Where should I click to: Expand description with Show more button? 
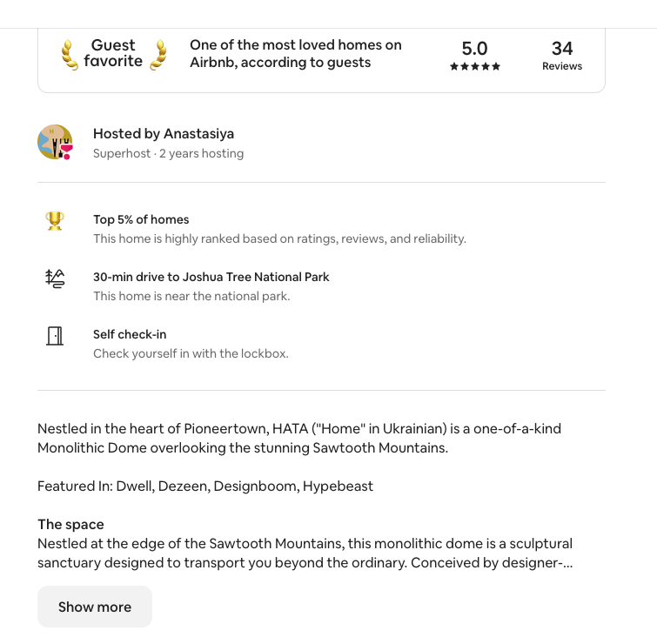point(95,607)
